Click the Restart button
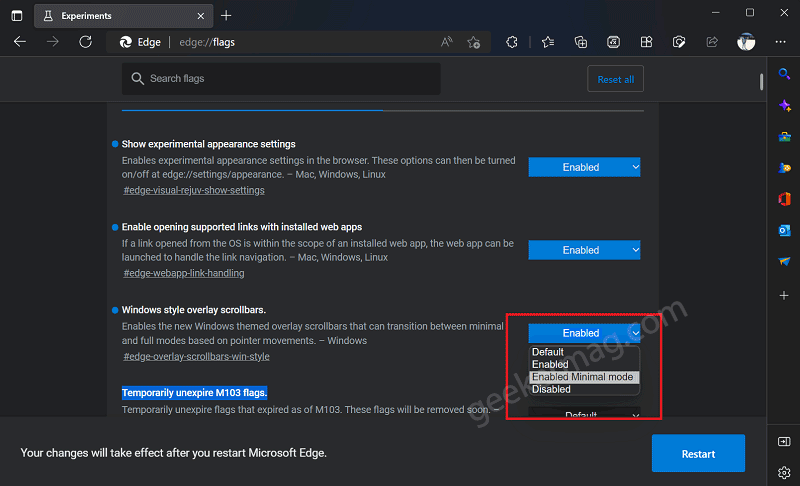Viewport: 800px width, 486px height. coord(698,453)
